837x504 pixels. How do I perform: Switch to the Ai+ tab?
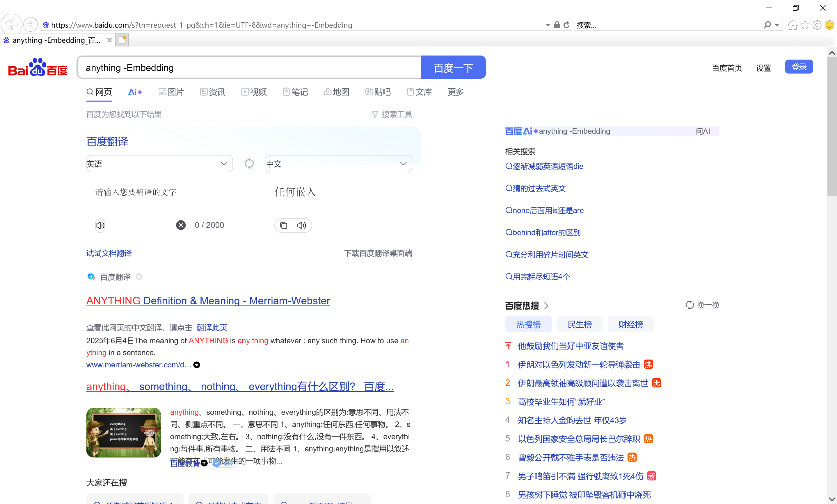(135, 92)
